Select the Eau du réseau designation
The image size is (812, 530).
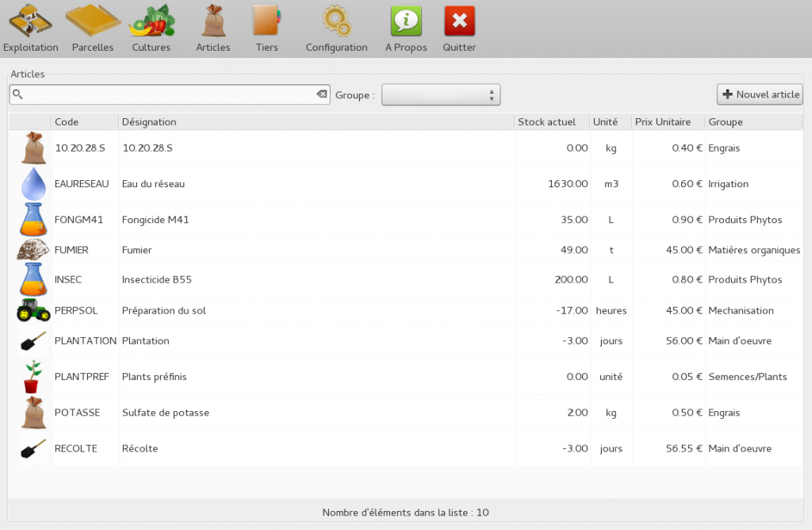point(153,184)
